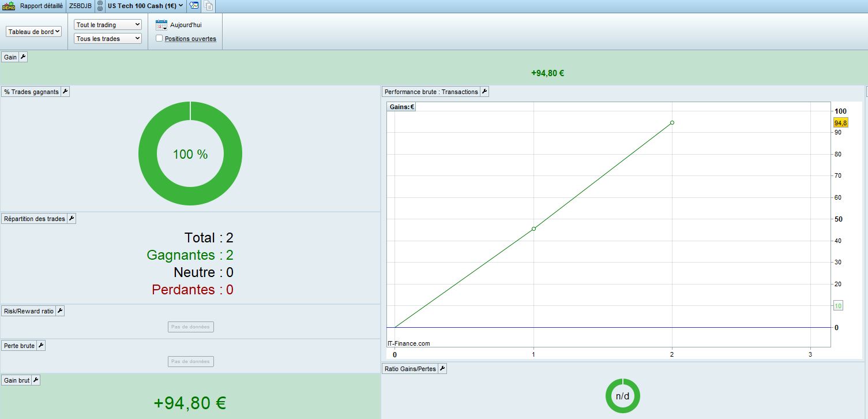
Task: Click the IT-Finance.com text in the chart
Action: [x=408, y=343]
